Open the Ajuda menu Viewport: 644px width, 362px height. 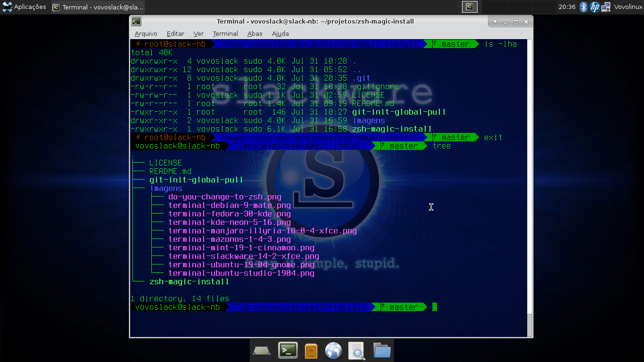point(281,33)
